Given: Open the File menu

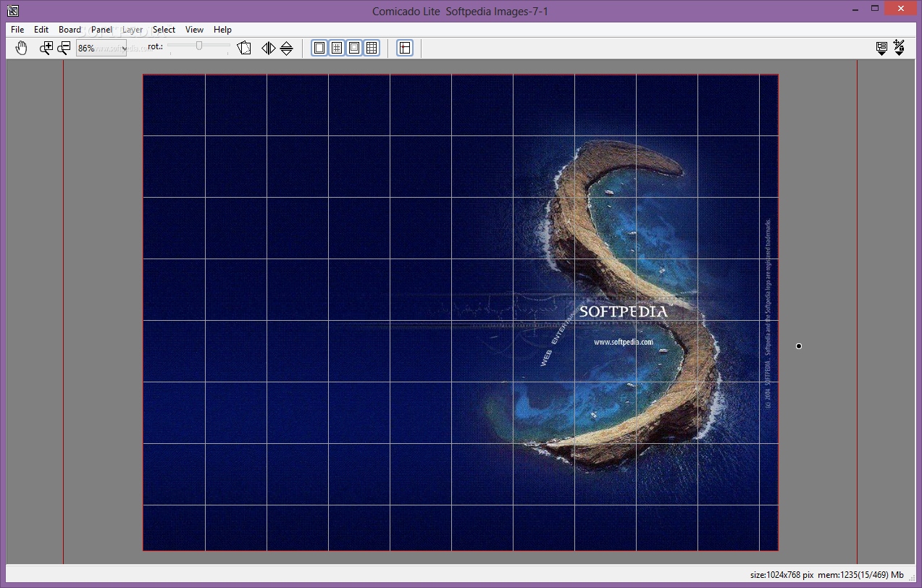Looking at the screenshot, I should click(17, 30).
